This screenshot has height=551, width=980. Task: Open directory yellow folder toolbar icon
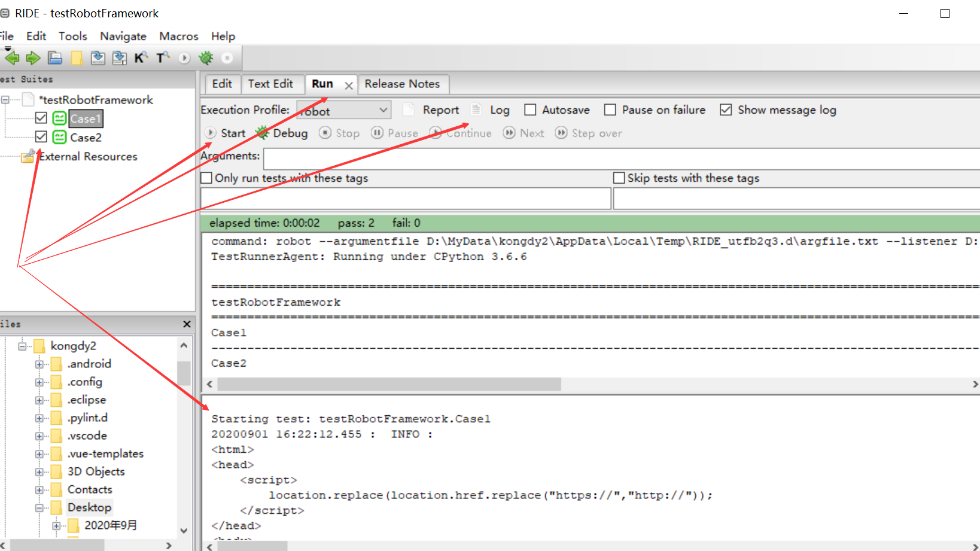[x=77, y=58]
